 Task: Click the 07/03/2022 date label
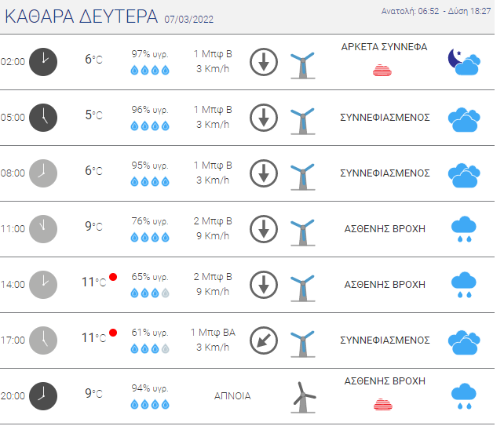(189, 20)
